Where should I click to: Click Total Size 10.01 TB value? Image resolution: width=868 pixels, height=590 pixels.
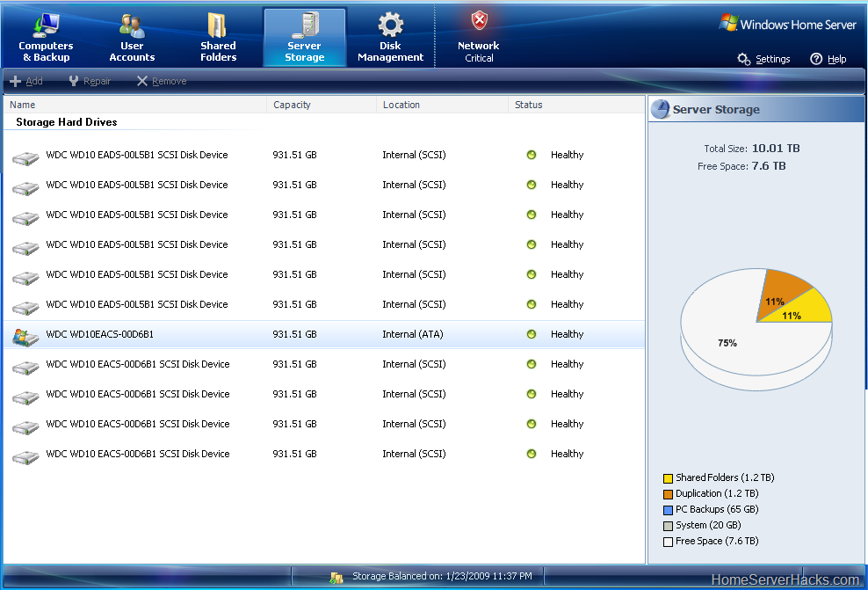click(776, 148)
